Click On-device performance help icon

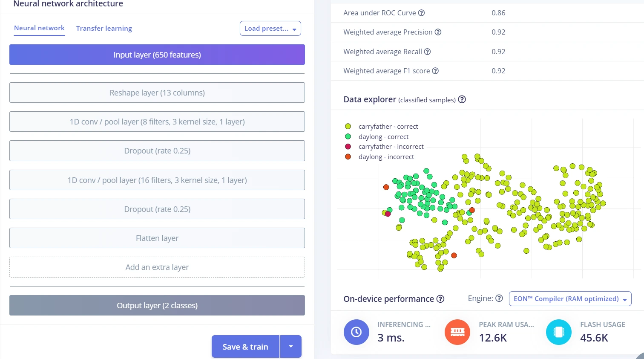pyautogui.click(x=440, y=299)
